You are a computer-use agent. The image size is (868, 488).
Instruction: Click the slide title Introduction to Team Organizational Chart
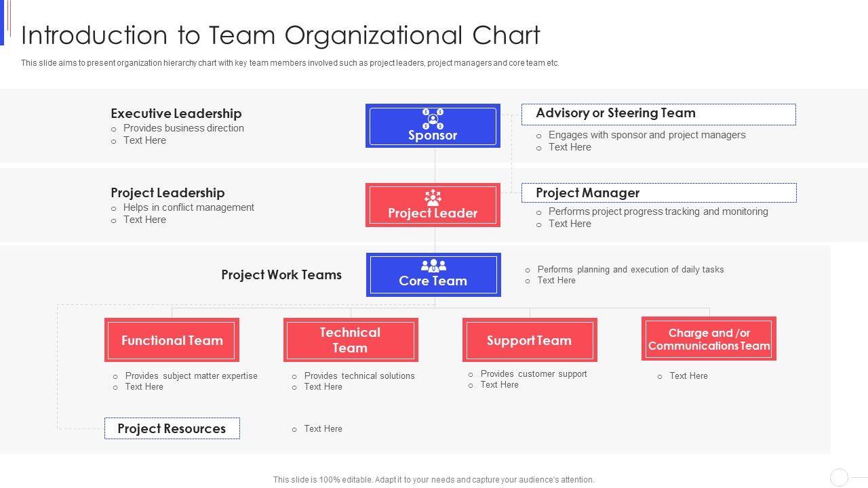(x=281, y=35)
